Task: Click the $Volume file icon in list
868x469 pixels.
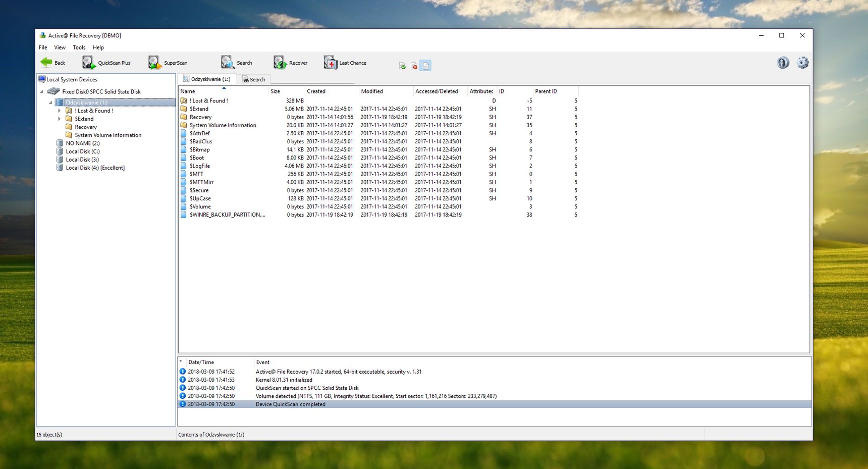Action: tap(184, 206)
